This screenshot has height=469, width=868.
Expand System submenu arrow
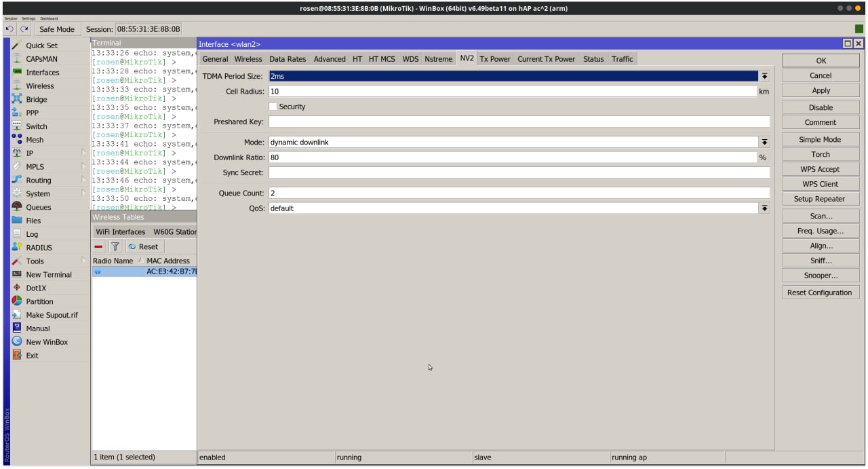point(83,194)
